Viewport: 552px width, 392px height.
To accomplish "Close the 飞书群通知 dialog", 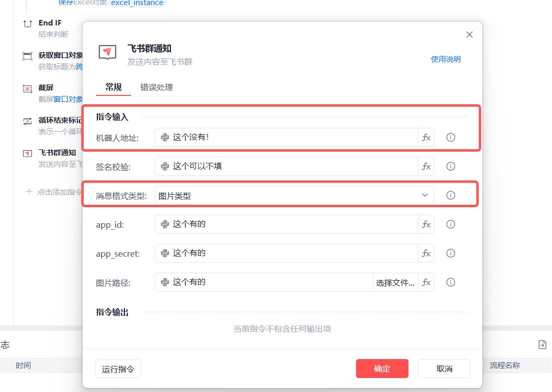I will pyautogui.click(x=469, y=34).
